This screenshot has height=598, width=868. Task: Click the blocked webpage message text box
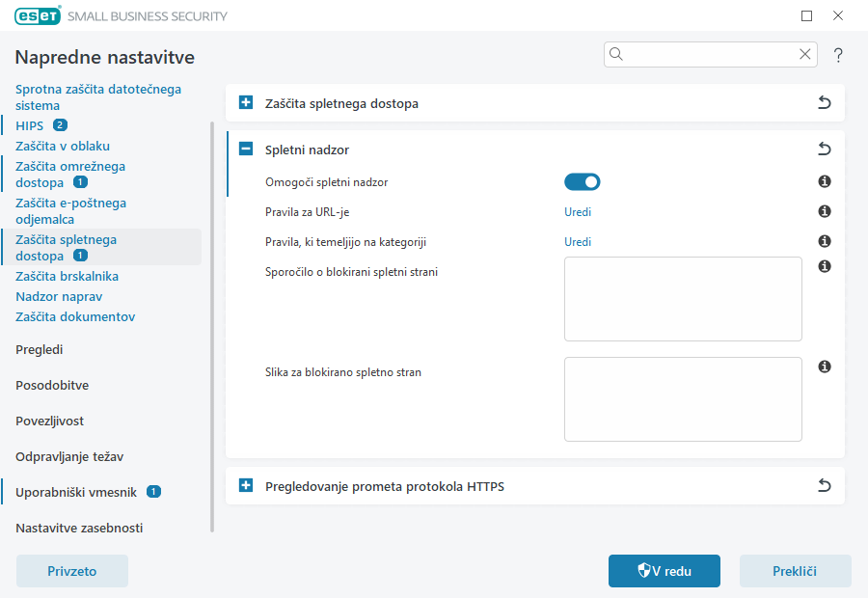coord(683,299)
